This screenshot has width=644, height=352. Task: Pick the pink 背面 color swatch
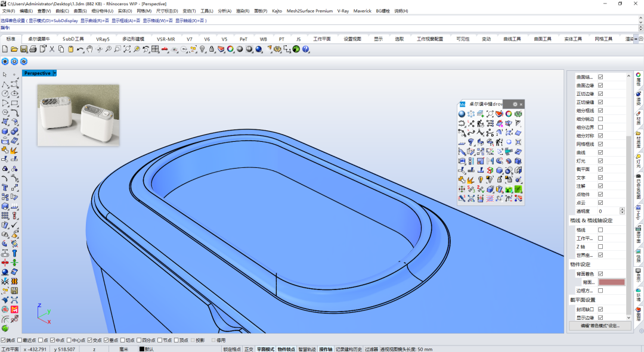point(612,282)
